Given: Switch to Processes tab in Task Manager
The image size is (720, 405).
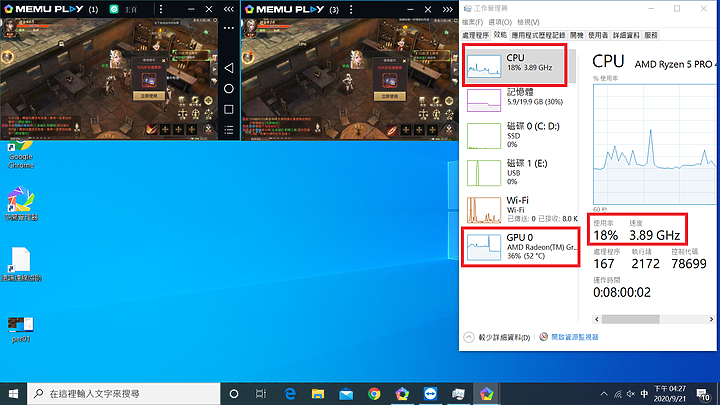Looking at the screenshot, I should (x=476, y=35).
